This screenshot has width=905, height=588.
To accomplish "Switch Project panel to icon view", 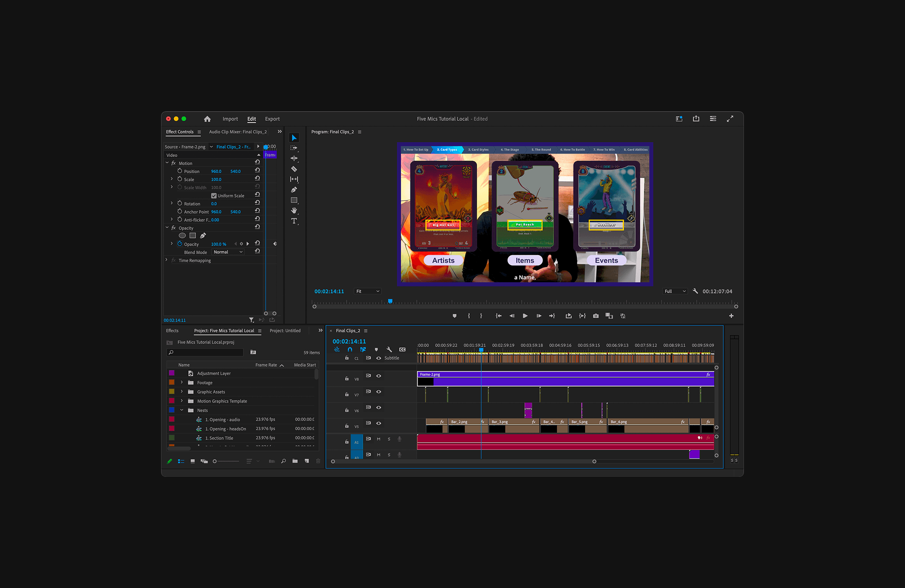I will point(193,461).
